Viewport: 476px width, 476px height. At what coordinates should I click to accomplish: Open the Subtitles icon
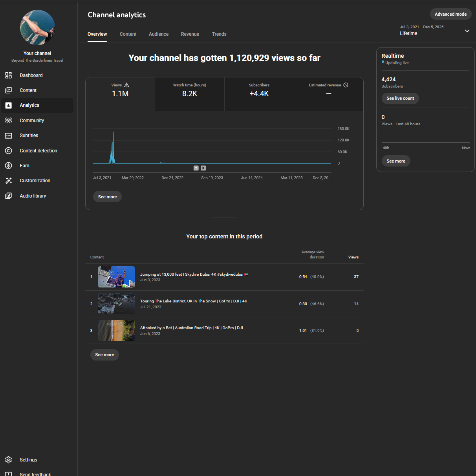pos(8,135)
